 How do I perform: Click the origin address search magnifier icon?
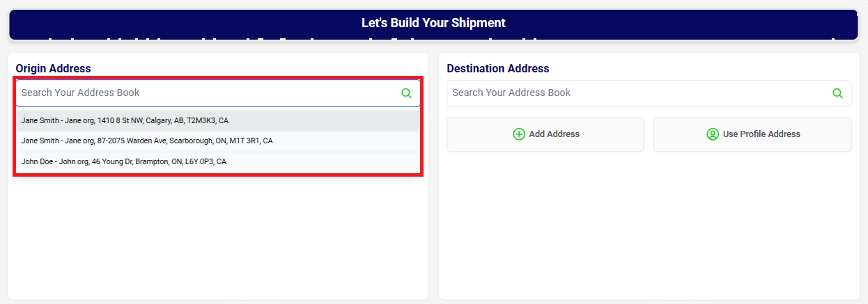pos(406,93)
